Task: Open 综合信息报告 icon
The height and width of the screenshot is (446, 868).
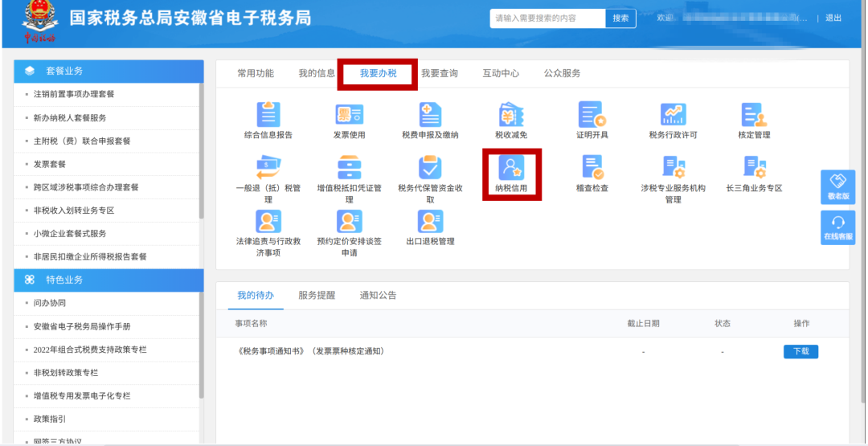Action: [268, 115]
